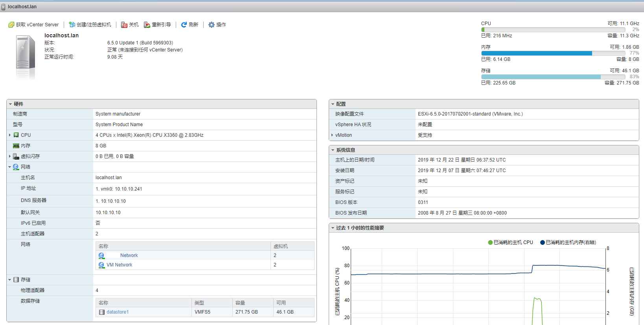The height and width of the screenshot is (325, 644).
Task: Expand the 虚拟闪存 virtual flash row
Action: pos(10,156)
